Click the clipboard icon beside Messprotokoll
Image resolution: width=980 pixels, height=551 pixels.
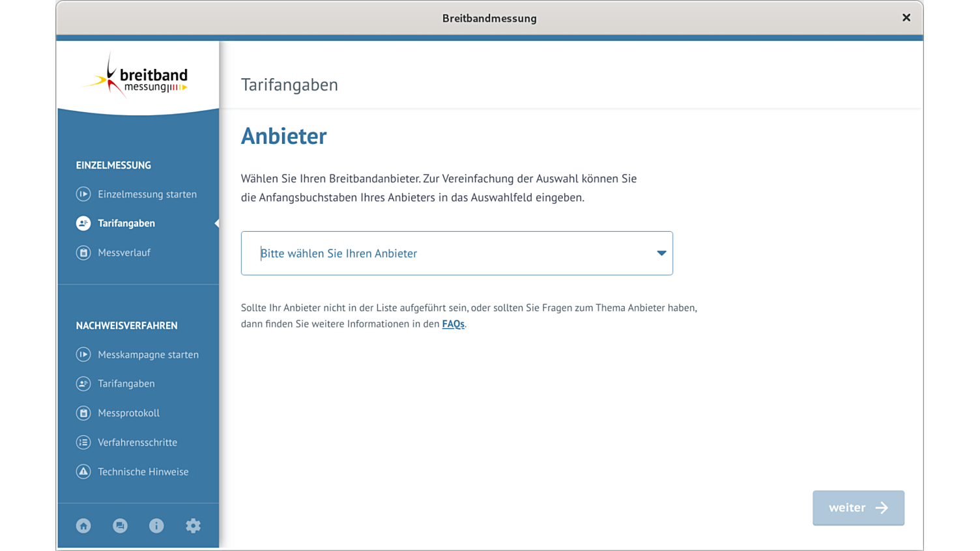pyautogui.click(x=83, y=413)
